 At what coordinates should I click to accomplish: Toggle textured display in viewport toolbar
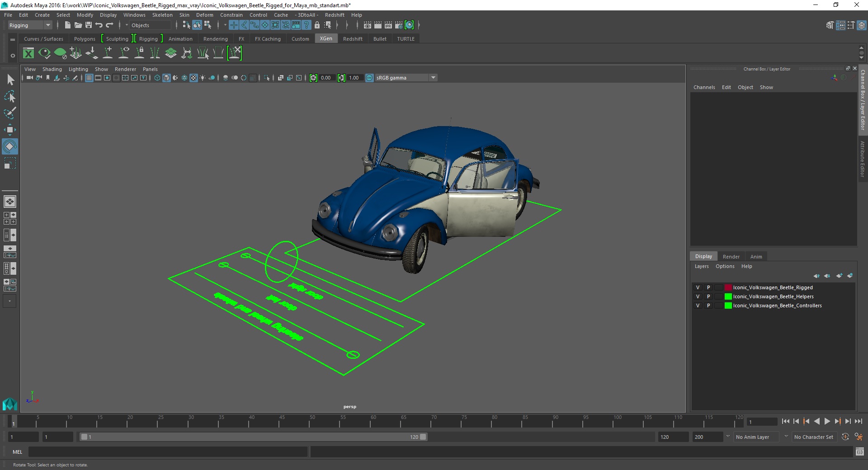point(193,78)
